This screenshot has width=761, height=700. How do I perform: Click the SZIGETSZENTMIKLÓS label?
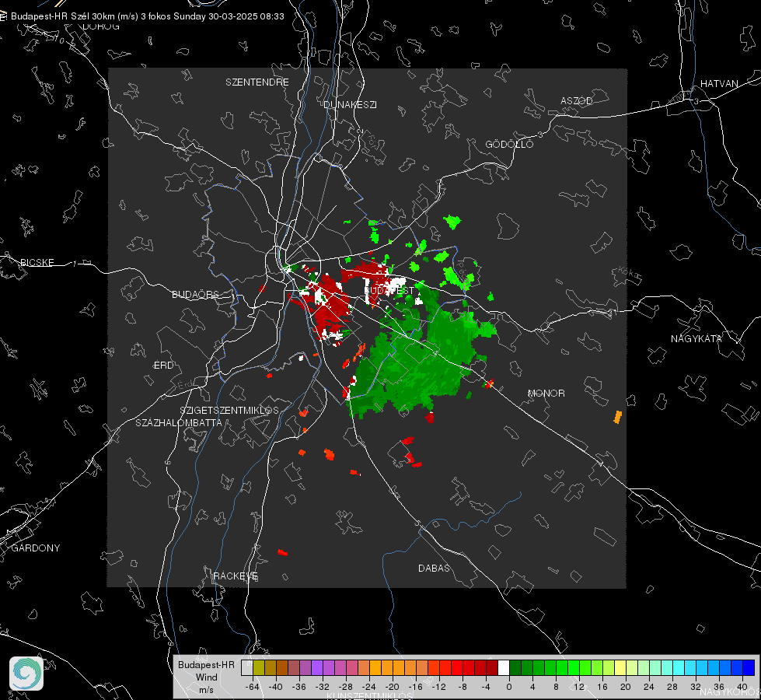click(x=229, y=411)
